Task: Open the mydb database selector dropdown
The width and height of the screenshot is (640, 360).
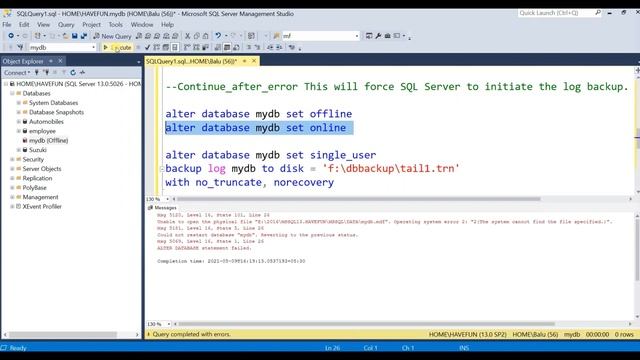Action: tap(93, 47)
